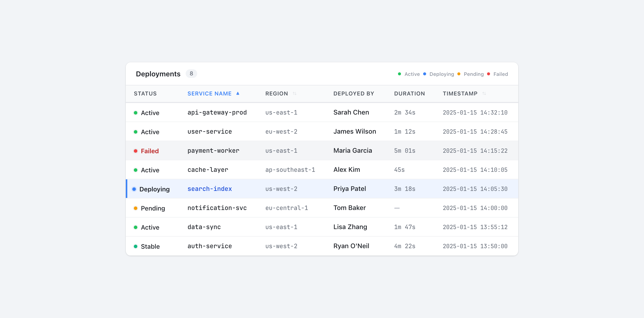Viewport: 644px width, 318px height.
Task: Open the search-index service link
Action: tap(210, 189)
